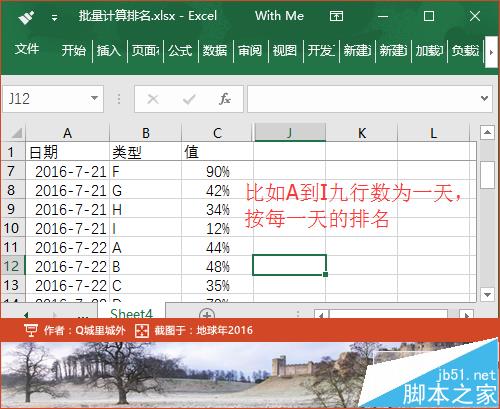Screen dimensions: 500x409
Task: Click type cell H in row 9
Action: tap(146, 209)
